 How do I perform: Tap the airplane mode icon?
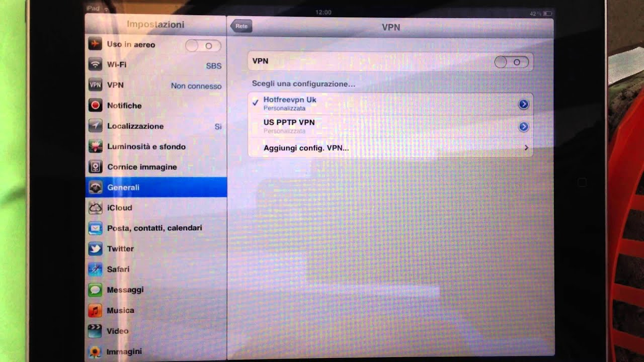95,44
